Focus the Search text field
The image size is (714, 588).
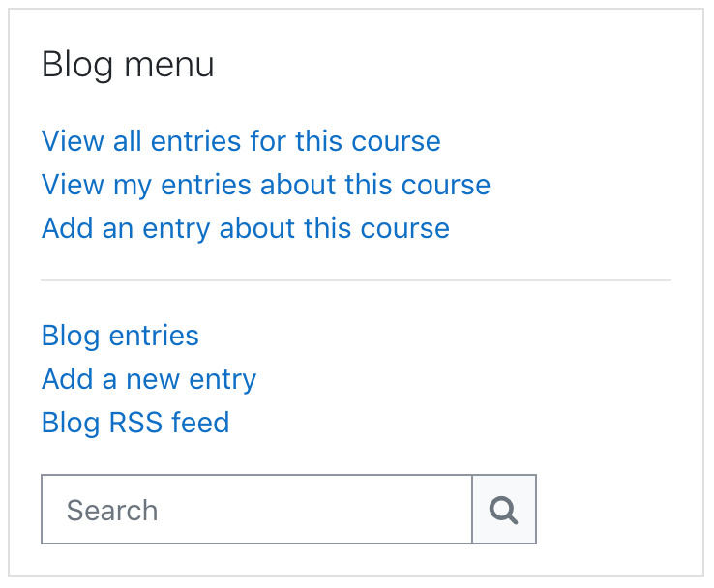pyautogui.click(x=256, y=510)
